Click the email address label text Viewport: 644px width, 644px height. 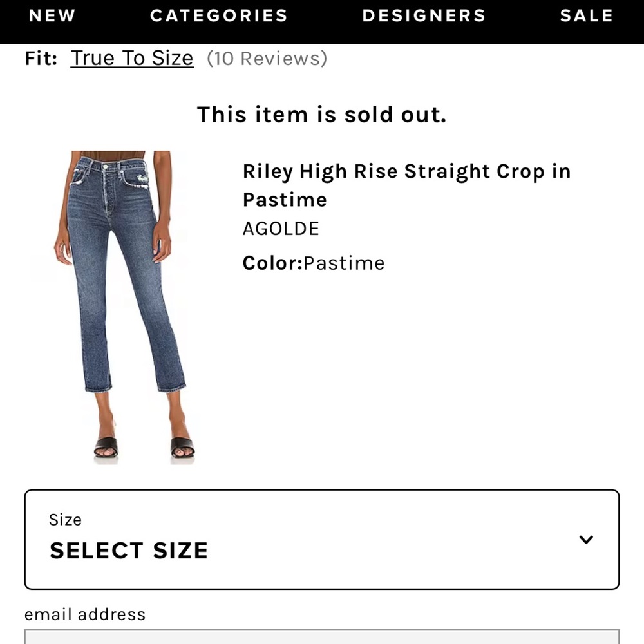coord(85,614)
